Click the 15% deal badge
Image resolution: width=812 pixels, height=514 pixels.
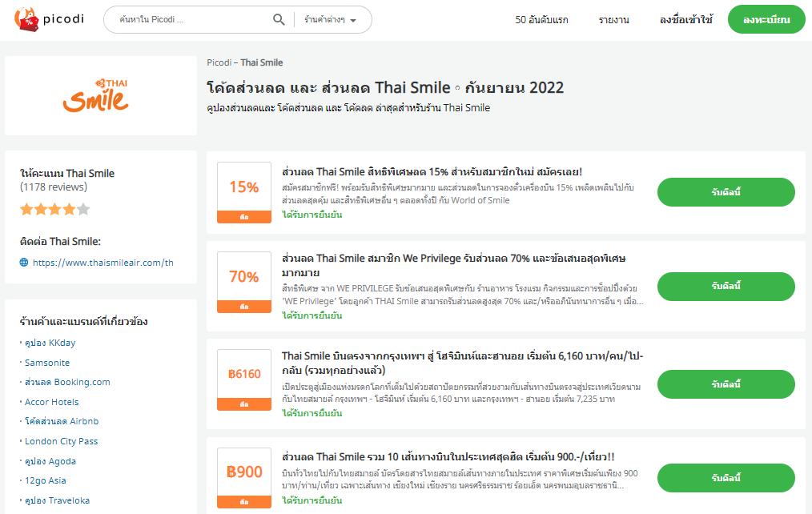(244, 193)
